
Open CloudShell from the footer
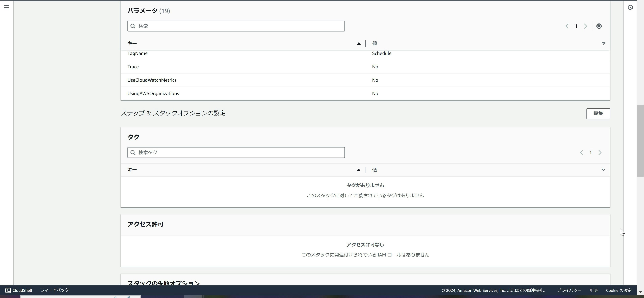point(19,290)
